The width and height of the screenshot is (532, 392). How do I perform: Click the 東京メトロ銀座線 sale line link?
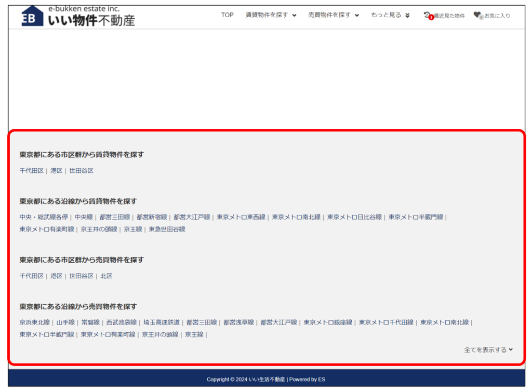[328, 322]
